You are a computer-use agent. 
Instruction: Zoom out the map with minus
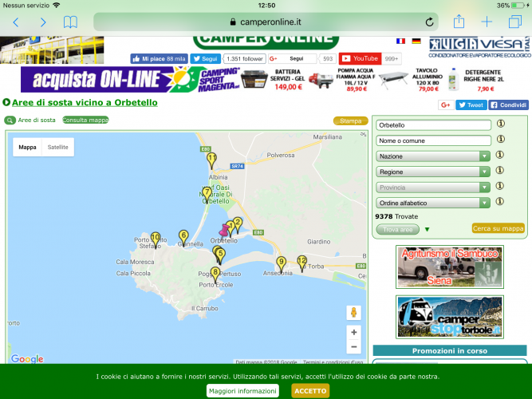[x=353, y=346]
